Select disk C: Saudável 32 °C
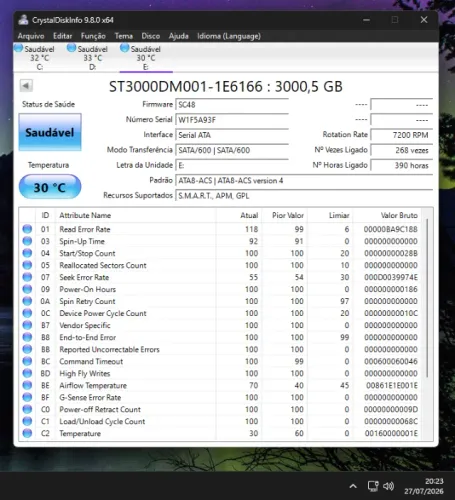Screen dimensions: 455x500 [40, 58]
